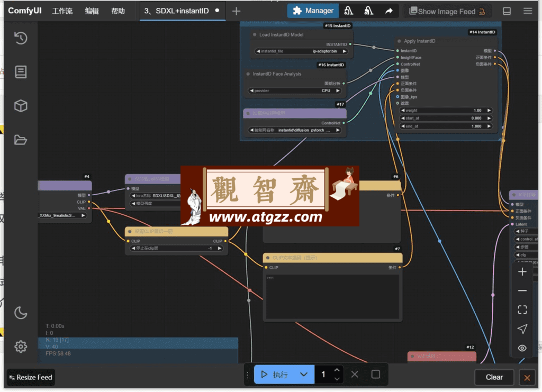Click the end_at 1.000 value slider

pyautogui.click(x=446, y=126)
